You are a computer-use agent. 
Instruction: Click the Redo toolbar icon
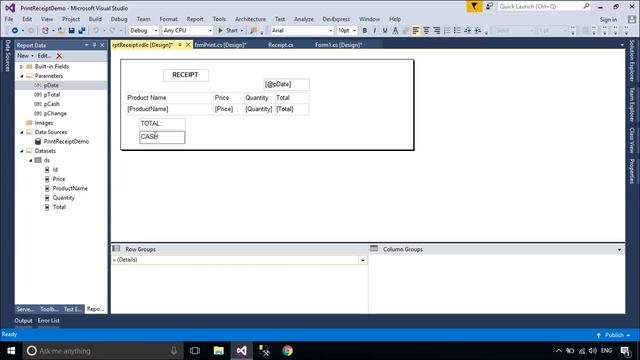coord(112,31)
